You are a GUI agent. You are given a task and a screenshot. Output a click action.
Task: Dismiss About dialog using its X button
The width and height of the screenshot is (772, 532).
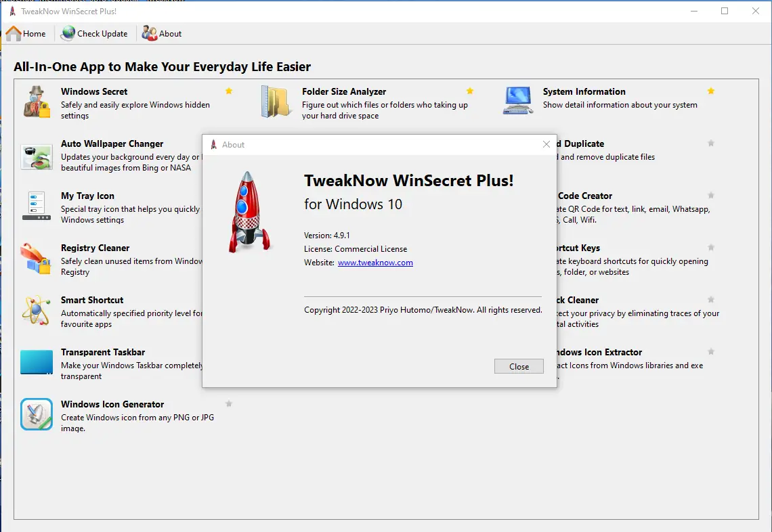(546, 144)
